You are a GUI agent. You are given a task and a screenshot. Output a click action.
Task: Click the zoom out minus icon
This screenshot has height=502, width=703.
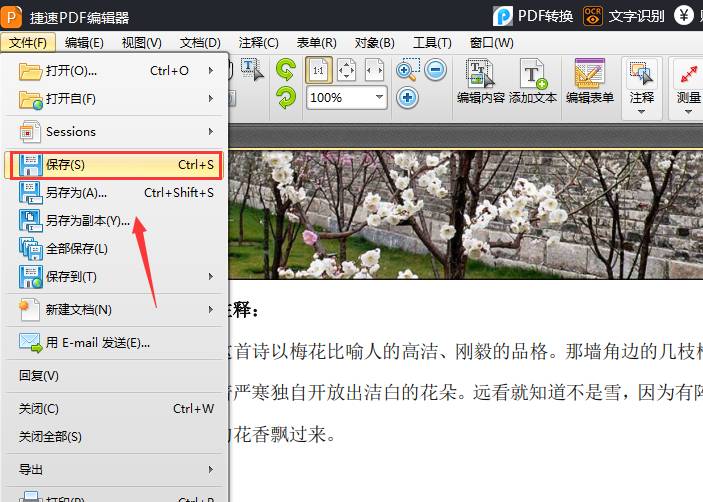pos(435,69)
